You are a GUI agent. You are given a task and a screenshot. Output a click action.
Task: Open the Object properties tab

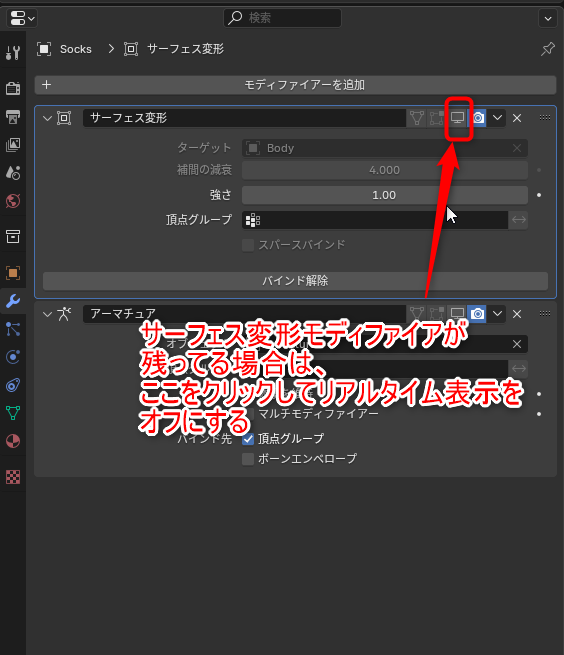(13, 273)
